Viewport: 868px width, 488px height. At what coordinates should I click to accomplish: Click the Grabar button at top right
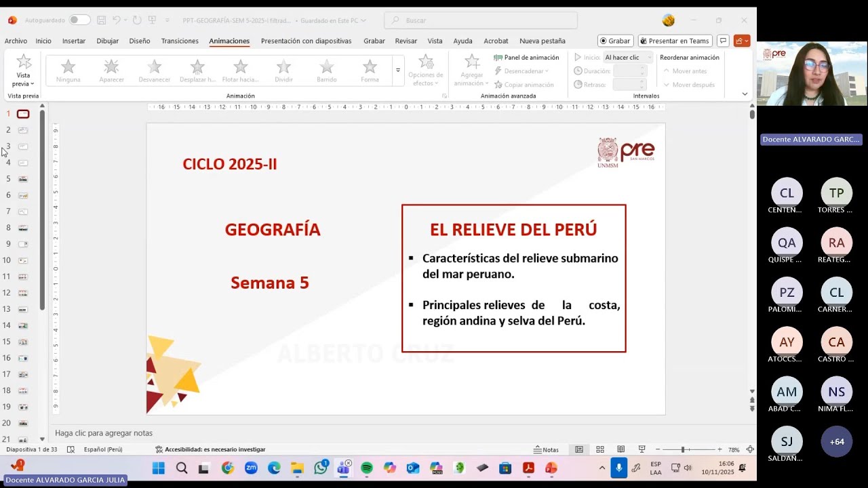(616, 41)
